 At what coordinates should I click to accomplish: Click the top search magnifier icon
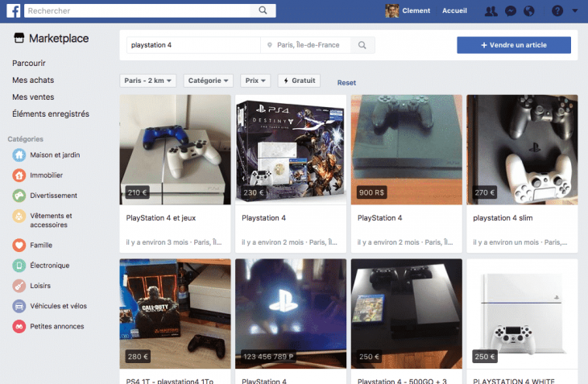click(263, 10)
